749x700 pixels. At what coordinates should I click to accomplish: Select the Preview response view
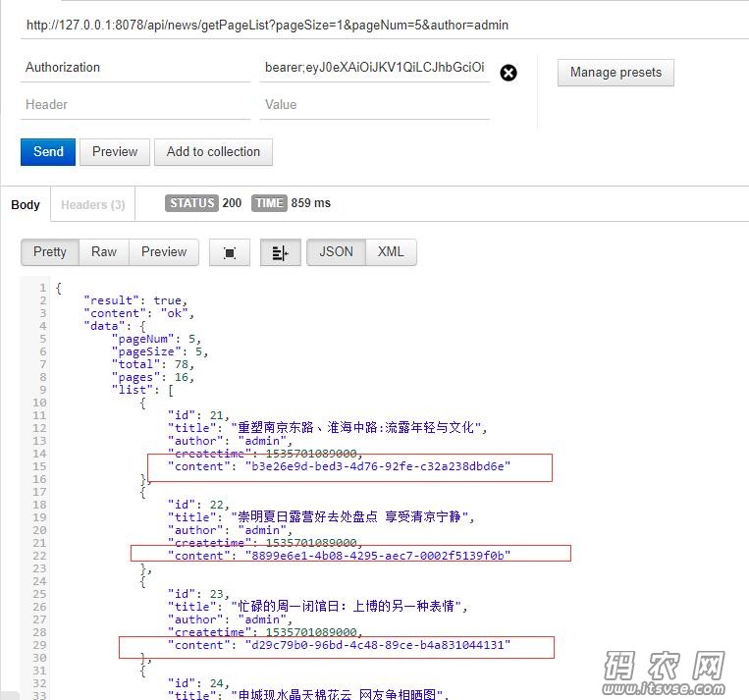tap(164, 252)
